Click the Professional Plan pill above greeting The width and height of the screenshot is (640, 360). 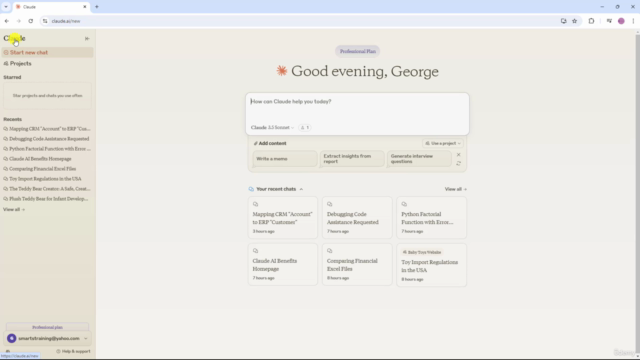tap(358, 51)
